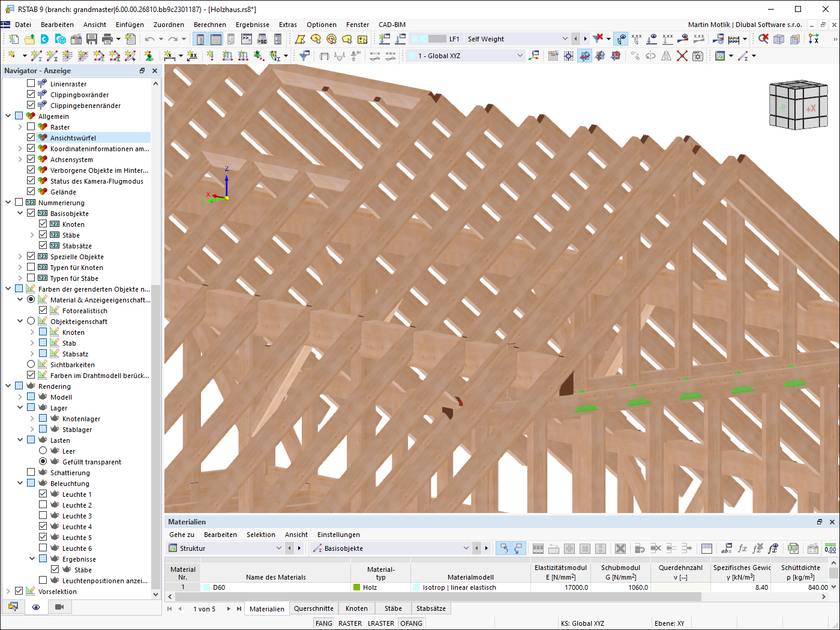Go to next load case arrow
840x630 pixels.
pos(586,39)
